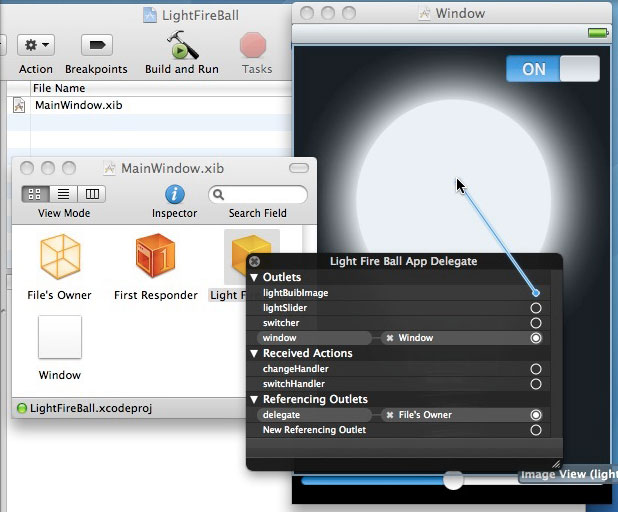Switch to list view mode
The image size is (618, 512).
tap(63, 194)
